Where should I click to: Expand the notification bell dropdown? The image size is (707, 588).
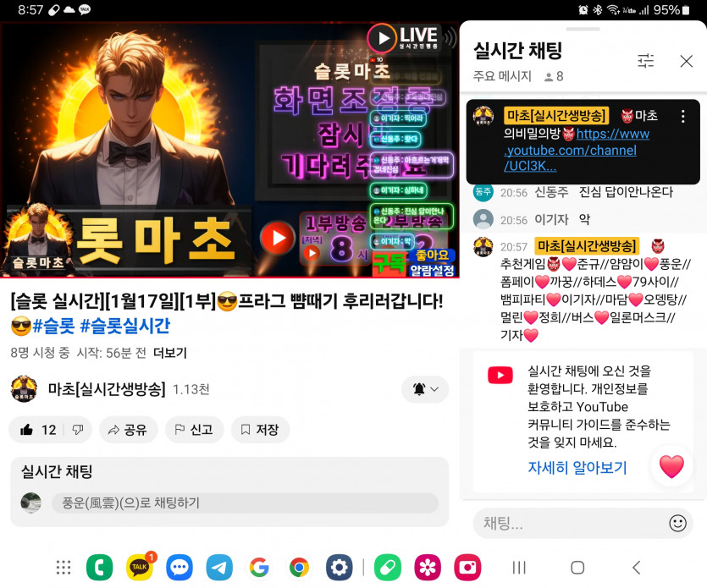pos(425,389)
